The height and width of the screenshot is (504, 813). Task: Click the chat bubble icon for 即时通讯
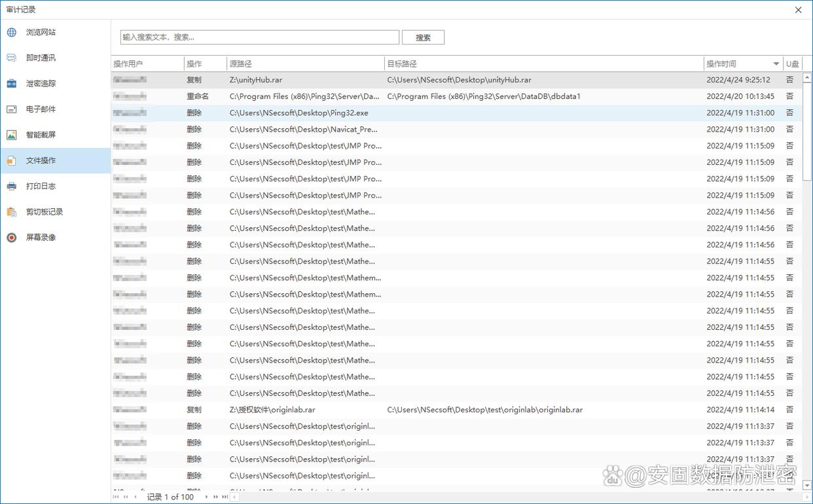coord(12,58)
